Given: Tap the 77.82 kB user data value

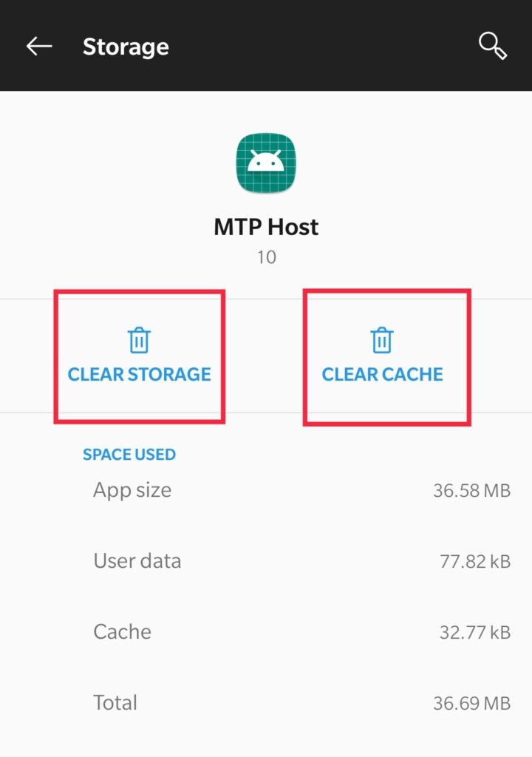Looking at the screenshot, I should point(475,562).
